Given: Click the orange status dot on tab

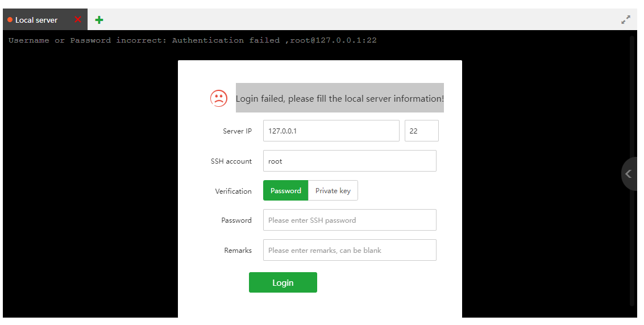Looking at the screenshot, I should coord(10,20).
